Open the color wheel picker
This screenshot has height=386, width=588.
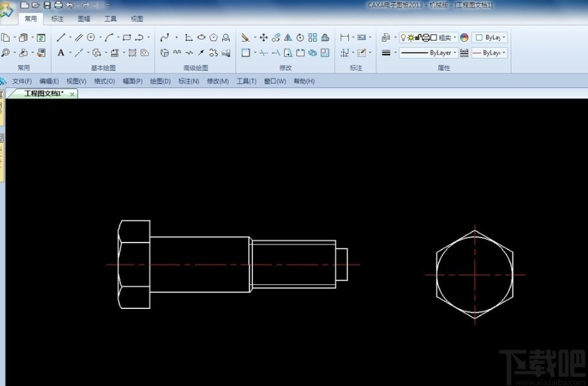click(x=465, y=37)
